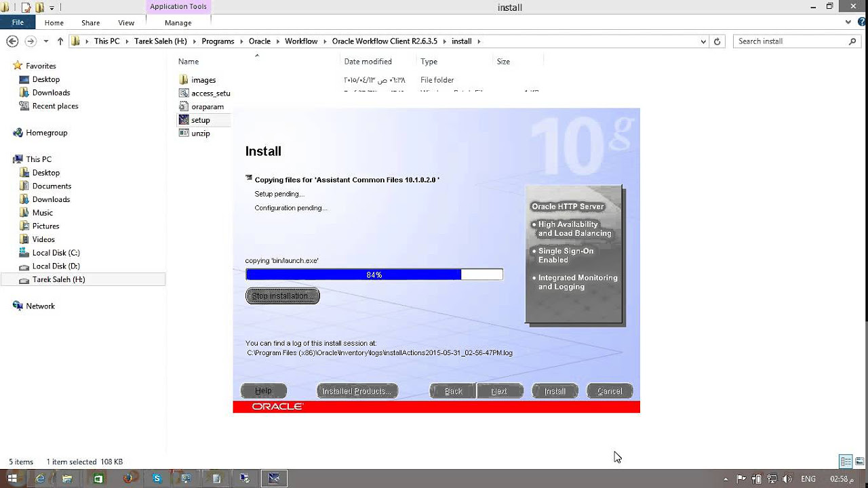This screenshot has width=868, height=488.
Task: Open Local Disk (D:) in the sidebar
Action: coord(56,266)
